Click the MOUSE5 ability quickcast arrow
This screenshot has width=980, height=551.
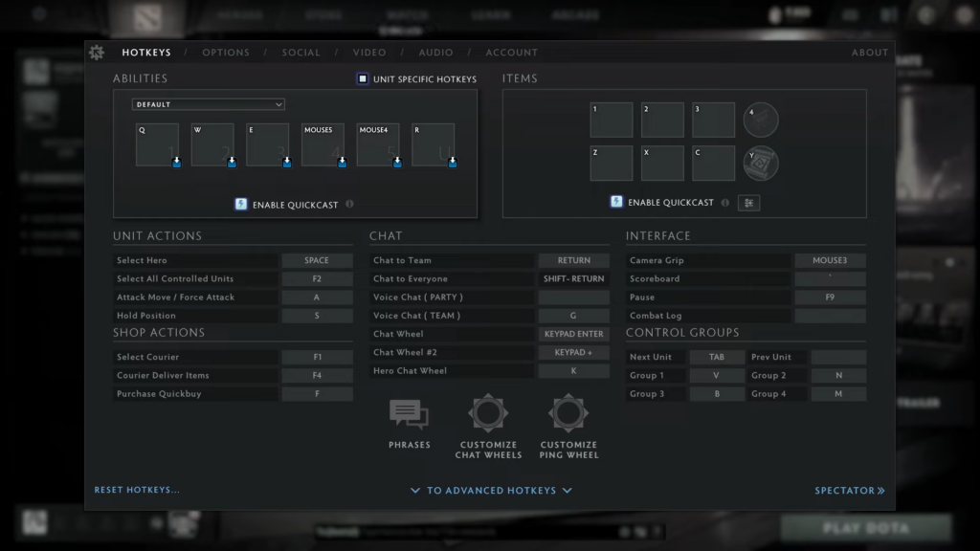(342, 162)
